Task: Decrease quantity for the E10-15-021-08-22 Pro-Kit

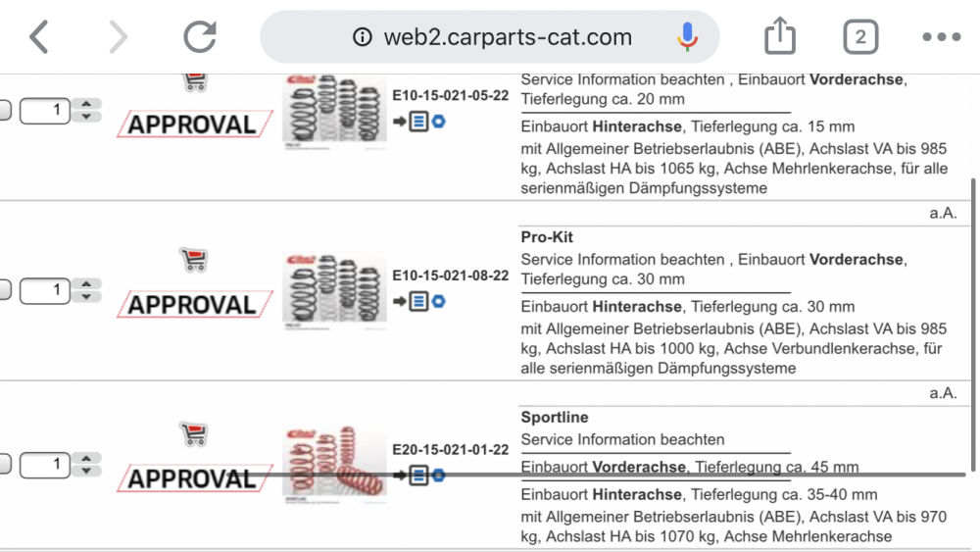Action: (86, 297)
